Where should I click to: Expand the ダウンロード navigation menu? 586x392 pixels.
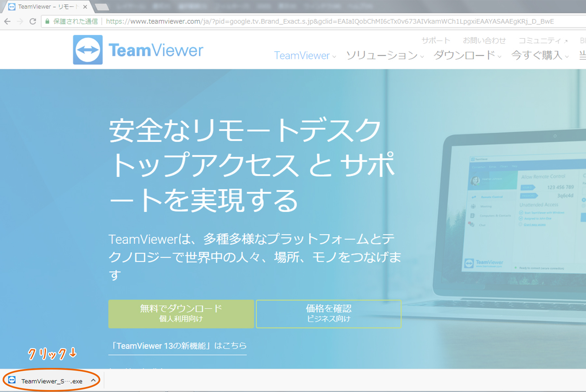467,56
